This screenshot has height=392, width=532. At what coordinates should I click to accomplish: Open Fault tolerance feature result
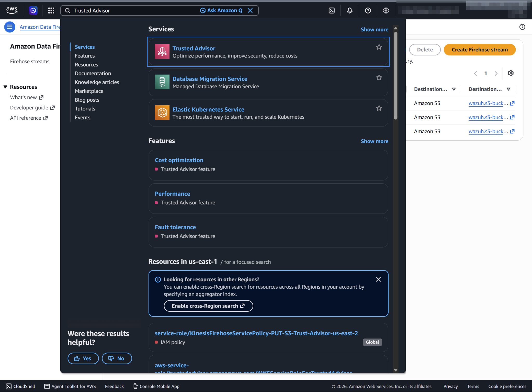tap(175, 227)
